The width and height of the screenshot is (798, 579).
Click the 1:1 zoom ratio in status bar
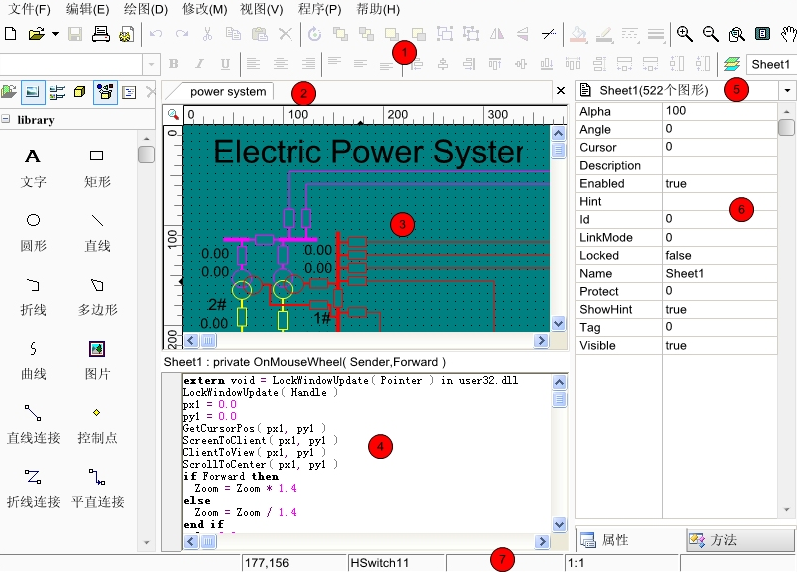point(622,563)
